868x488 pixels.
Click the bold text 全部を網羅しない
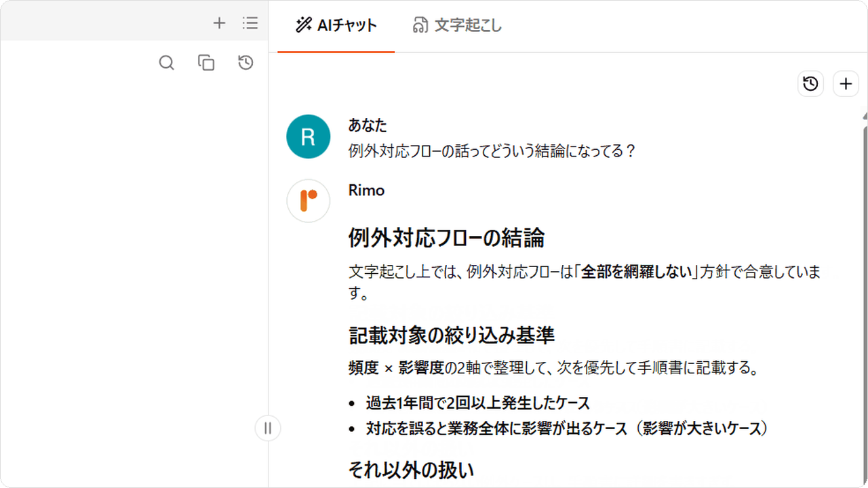[x=635, y=272]
